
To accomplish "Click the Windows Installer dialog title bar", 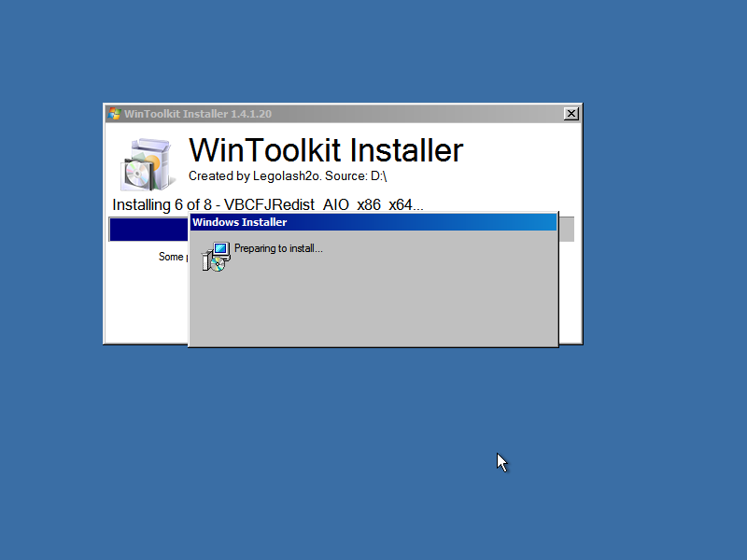I will (x=373, y=222).
